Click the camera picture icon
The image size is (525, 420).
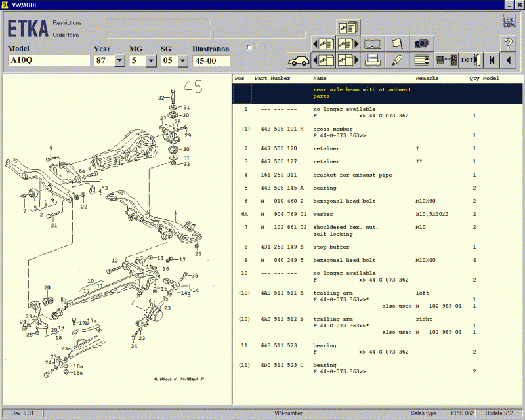[421, 44]
